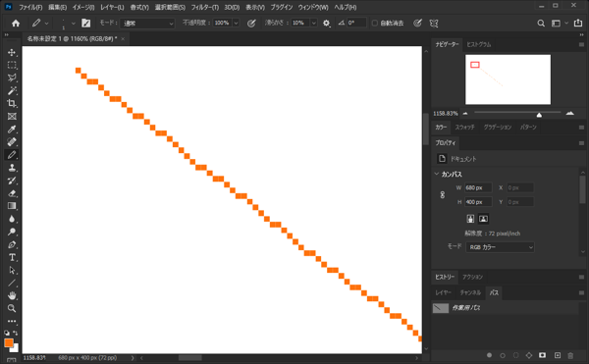Reset default foreground and background colors
589x364 pixels.
[7, 333]
